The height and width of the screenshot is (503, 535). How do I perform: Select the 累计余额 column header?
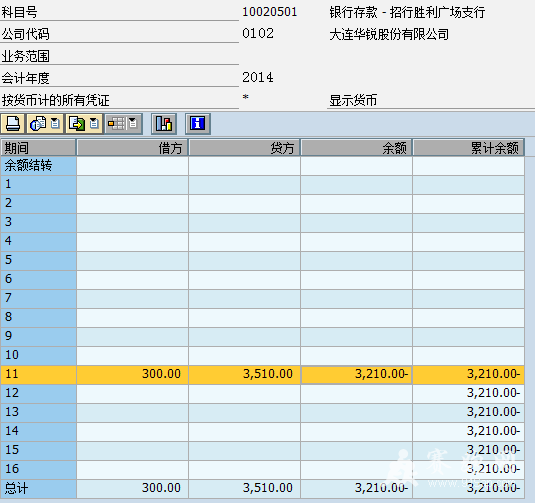point(468,148)
